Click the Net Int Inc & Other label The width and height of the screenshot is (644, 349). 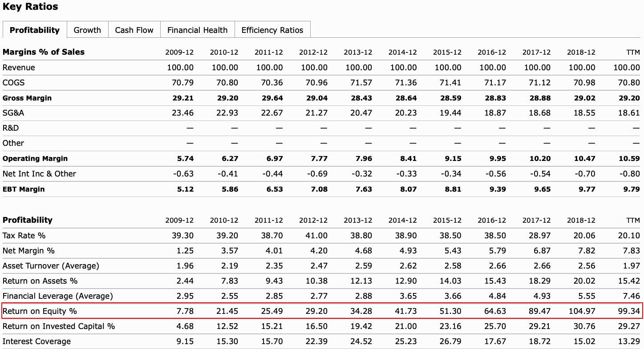[x=39, y=174]
